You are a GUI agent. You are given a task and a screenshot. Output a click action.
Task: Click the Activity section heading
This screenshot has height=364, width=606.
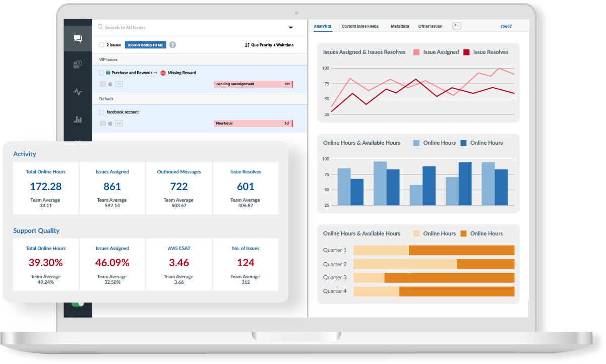25,154
